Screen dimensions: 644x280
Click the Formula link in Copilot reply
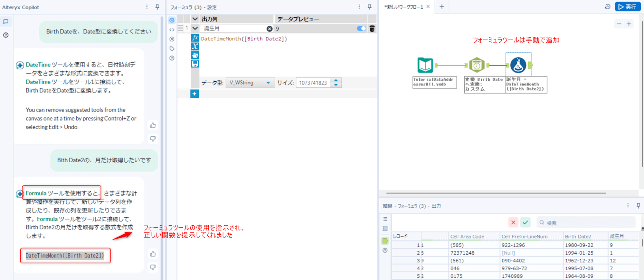click(36, 193)
